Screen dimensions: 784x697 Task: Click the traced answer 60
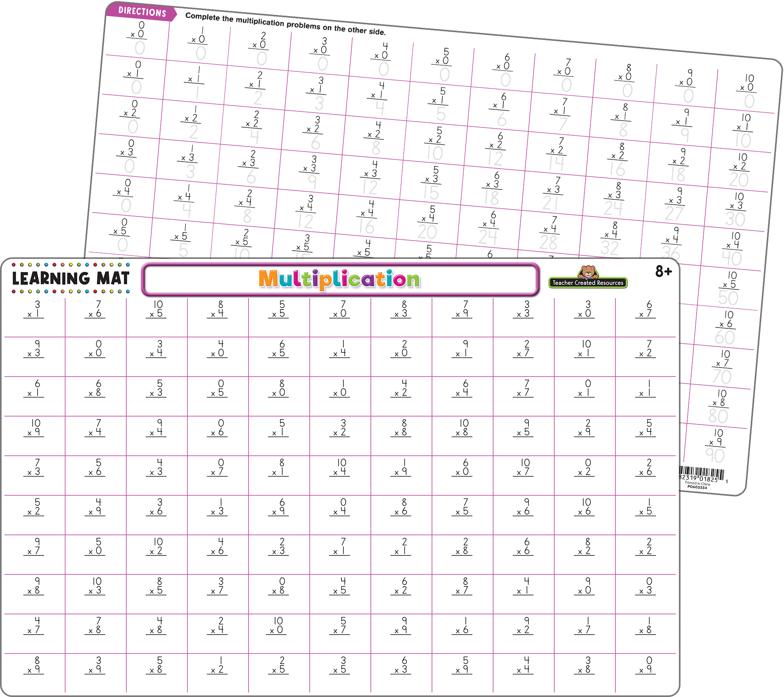click(724, 337)
